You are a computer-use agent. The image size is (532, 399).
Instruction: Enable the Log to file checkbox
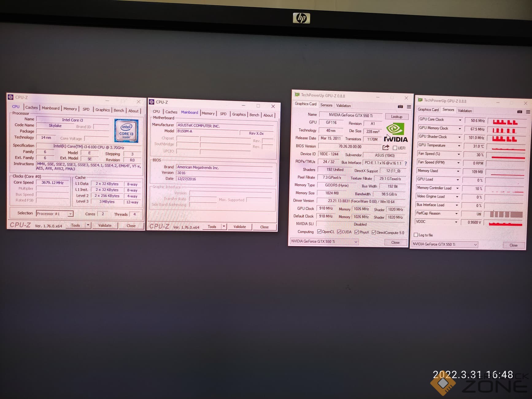[416, 235]
